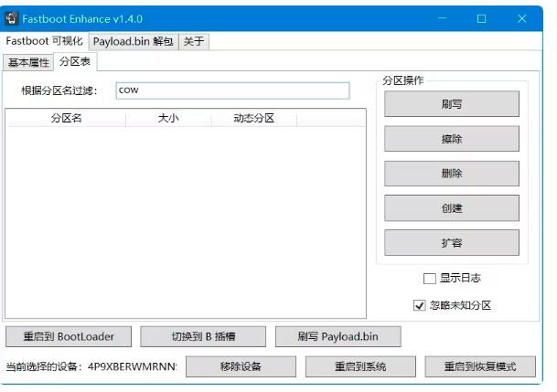The width and height of the screenshot is (557, 392).
Task: Click the 刷写 partition button
Action: point(452,104)
